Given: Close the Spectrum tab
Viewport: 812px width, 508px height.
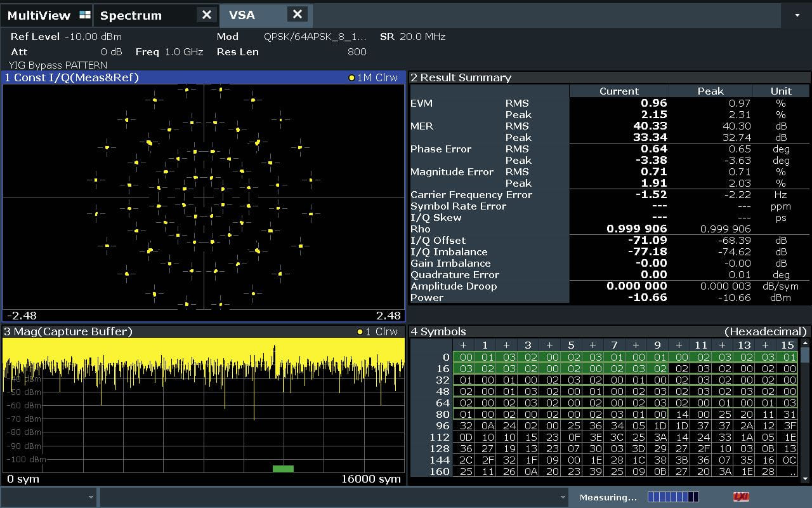Looking at the screenshot, I should tap(206, 15).
